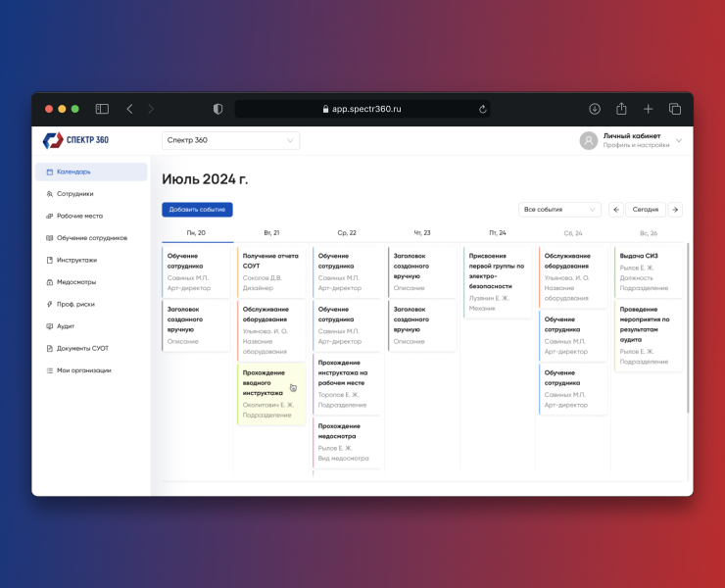Open the Все события filter dropdown
Image resolution: width=725 pixels, height=588 pixels.
[559, 210]
